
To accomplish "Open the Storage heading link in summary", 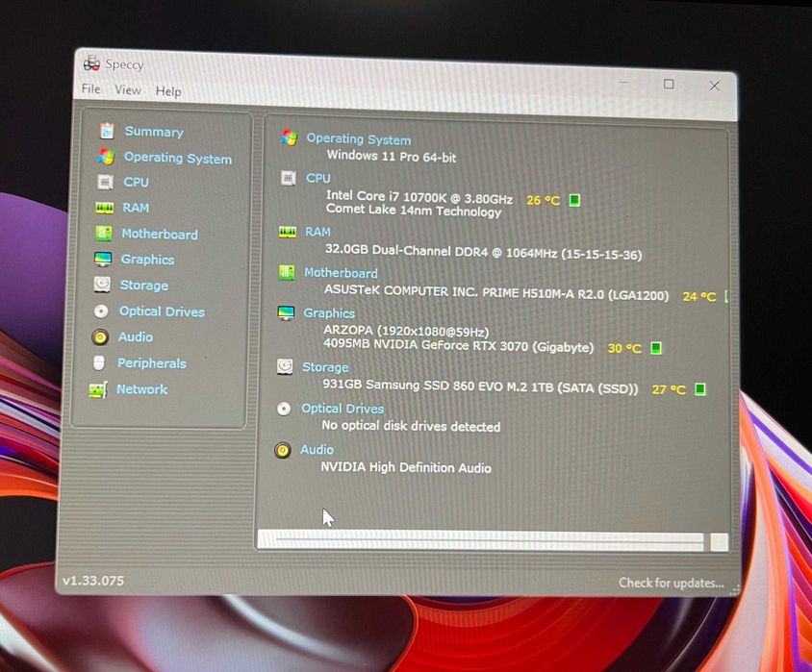I will point(325,367).
